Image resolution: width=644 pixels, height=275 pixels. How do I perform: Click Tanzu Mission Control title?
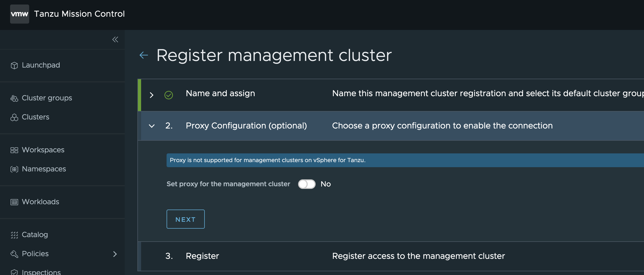79,14
